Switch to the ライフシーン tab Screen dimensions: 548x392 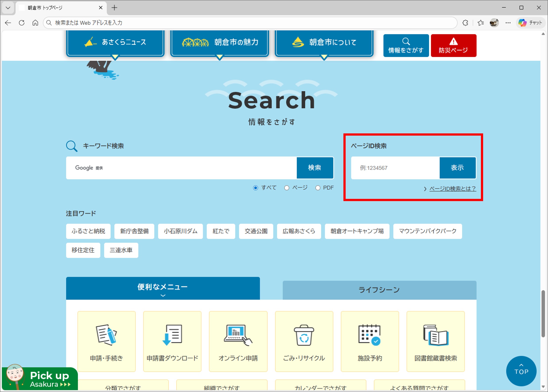(x=379, y=290)
